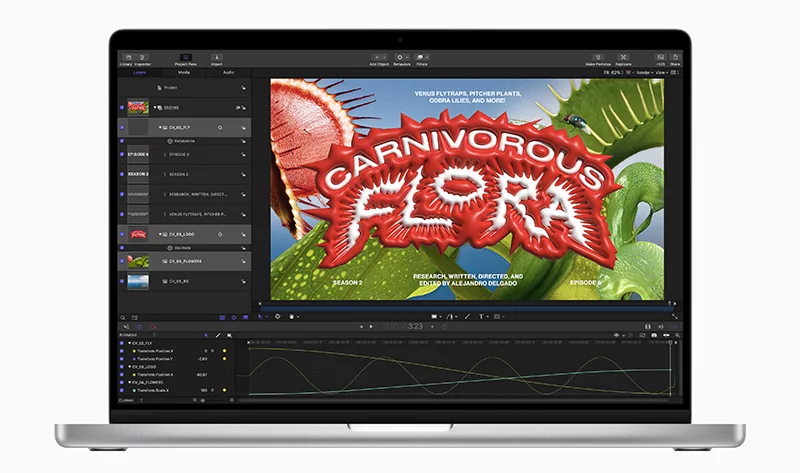This screenshot has width=800, height=473.
Task: Click the lock icon on the Project row
Action: pos(243,88)
